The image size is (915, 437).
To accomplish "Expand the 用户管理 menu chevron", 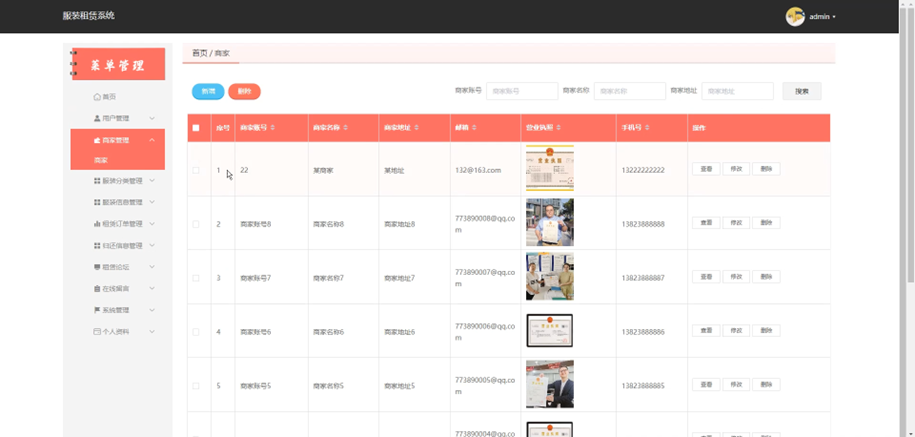I will 152,118.
